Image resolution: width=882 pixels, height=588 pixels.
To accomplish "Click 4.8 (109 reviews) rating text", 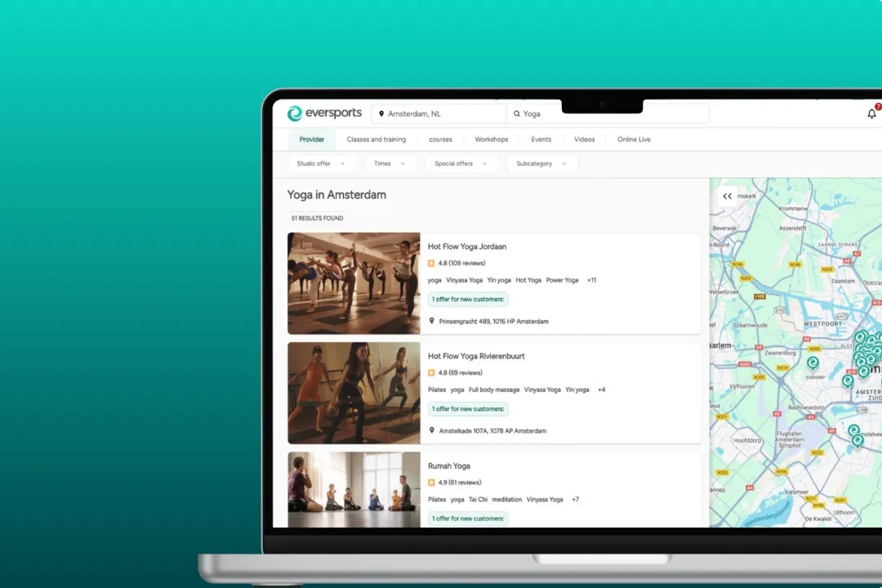I will [461, 263].
